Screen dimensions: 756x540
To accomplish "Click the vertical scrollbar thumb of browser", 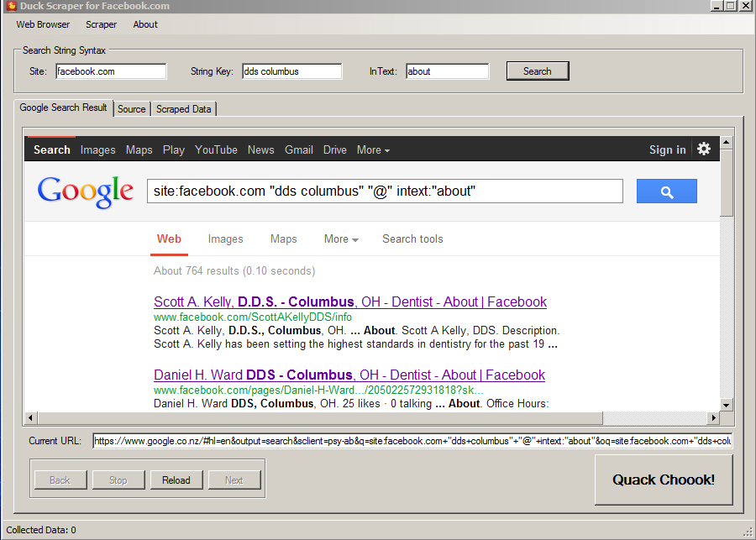I will coord(726,183).
